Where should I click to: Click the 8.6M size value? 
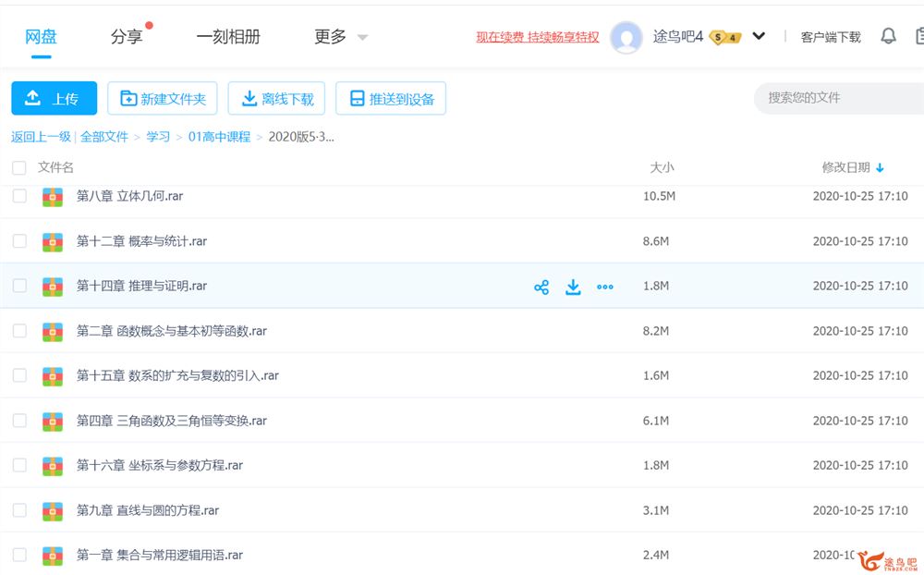[x=656, y=240]
